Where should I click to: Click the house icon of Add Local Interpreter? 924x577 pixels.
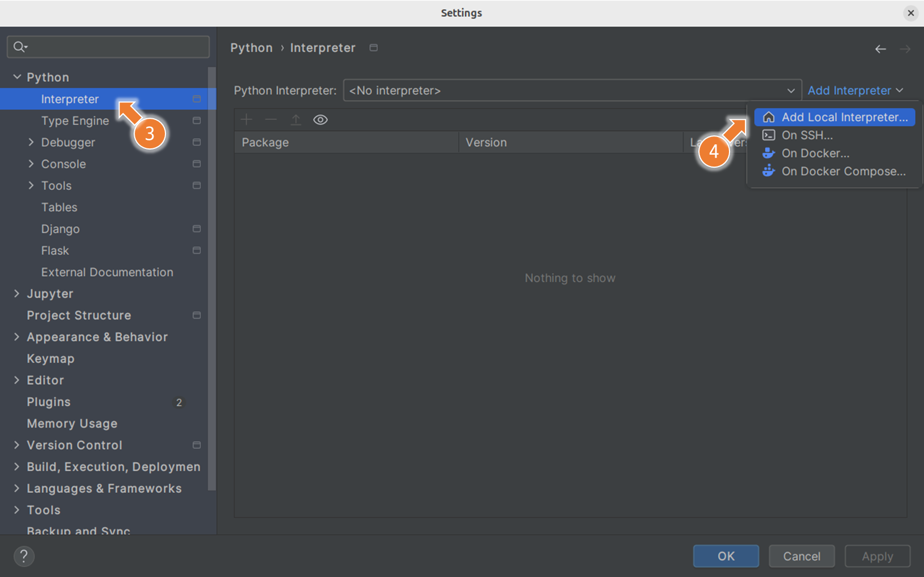(769, 117)
